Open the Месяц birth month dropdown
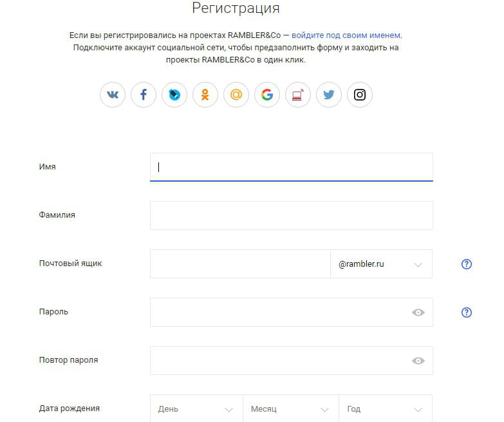 click(290, 409)
